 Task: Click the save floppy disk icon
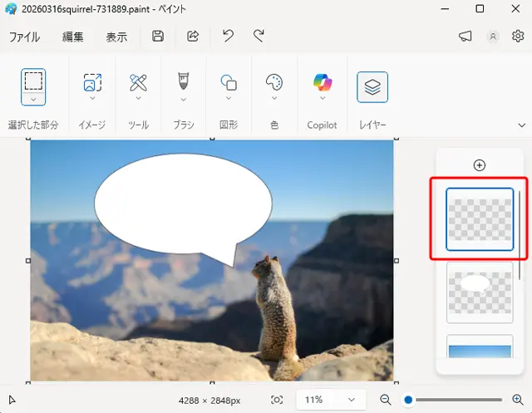pos(158,36)
